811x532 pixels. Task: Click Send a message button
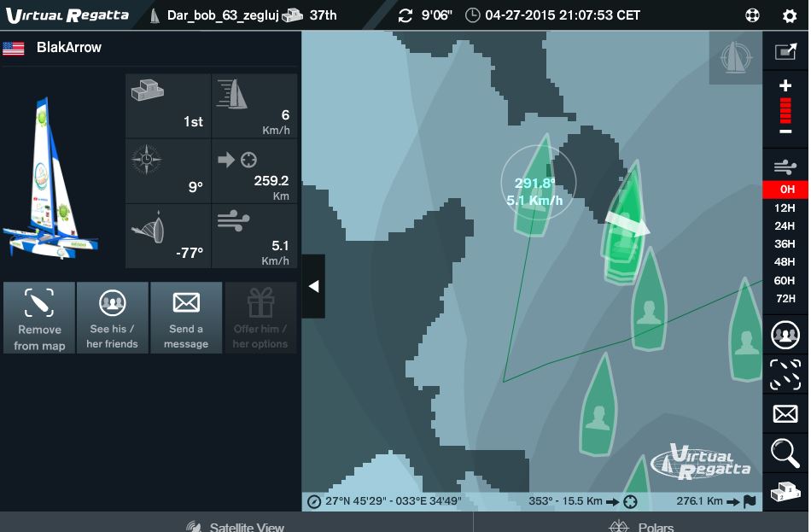[x=186, y=318]
